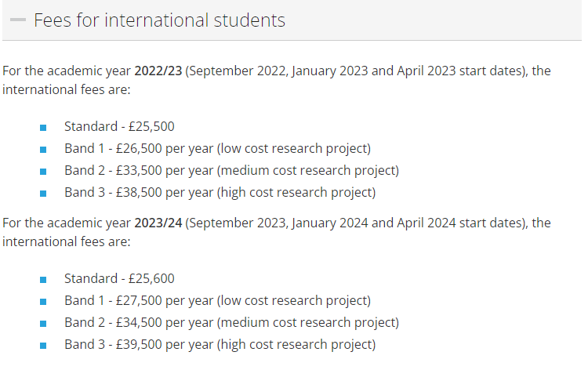Select the 'Band 2 - £34,500 per year' text
Screen dimensions: 588x370
(231, 323)
